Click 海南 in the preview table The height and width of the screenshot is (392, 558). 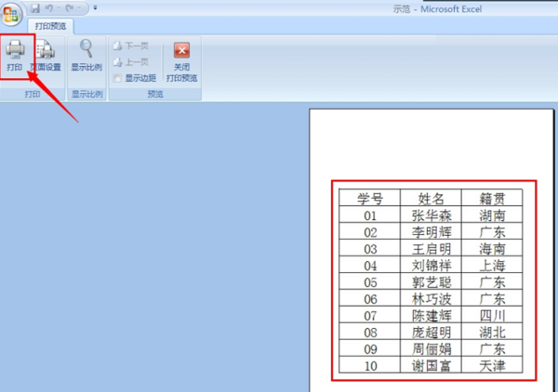(x=492, y=248)
